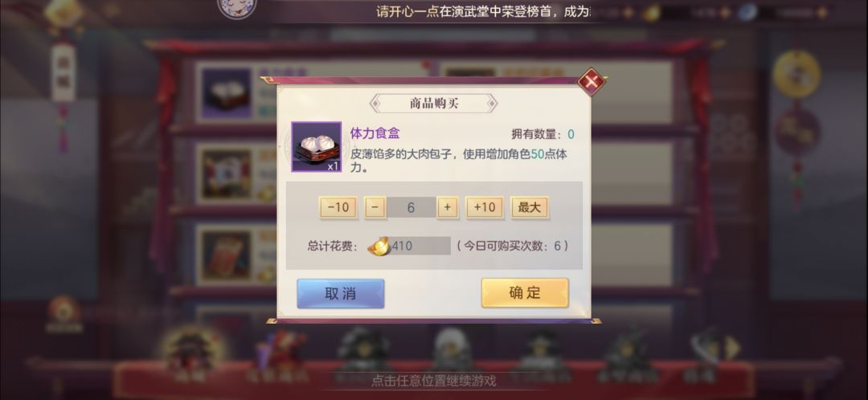The height and width of the screenshot is (400, 868).
Task: Close the purchase dialog with red X
Action: (x=592, y=81)
